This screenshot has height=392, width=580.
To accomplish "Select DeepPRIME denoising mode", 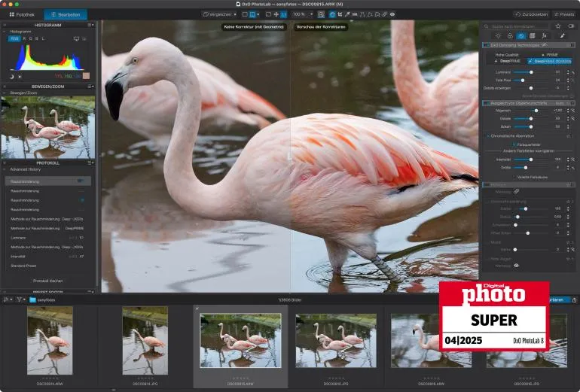I will (508, 61).
